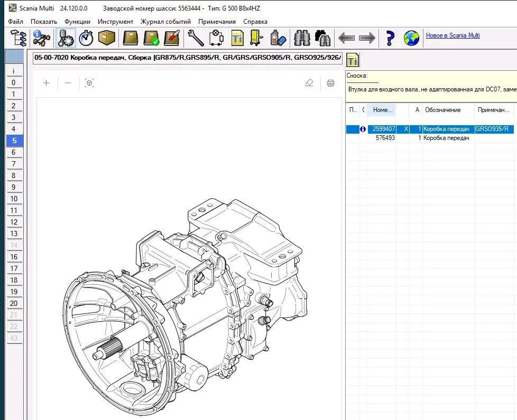517x420 pixels.
Task: Click the cardboard box packages icon
Action: 107,38
